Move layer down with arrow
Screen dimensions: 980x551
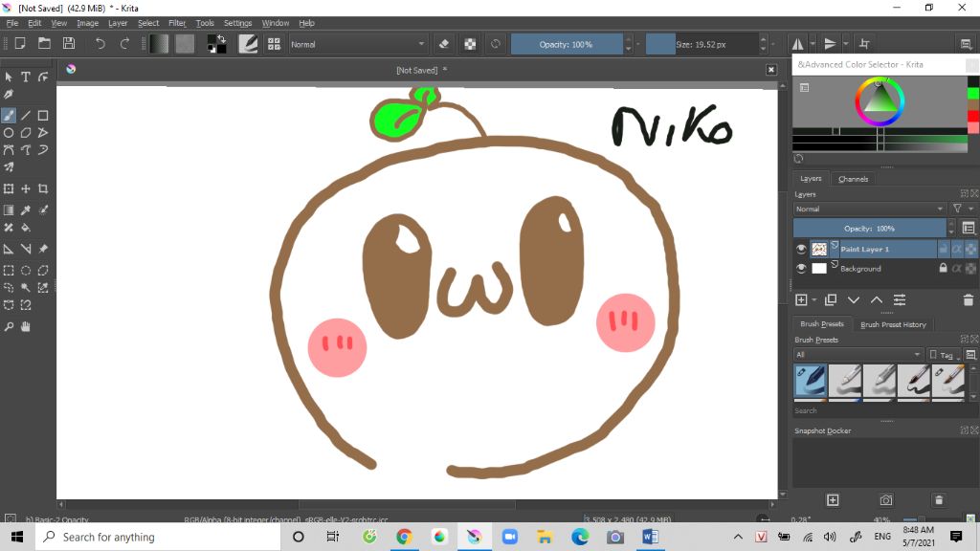pos(854,299)
